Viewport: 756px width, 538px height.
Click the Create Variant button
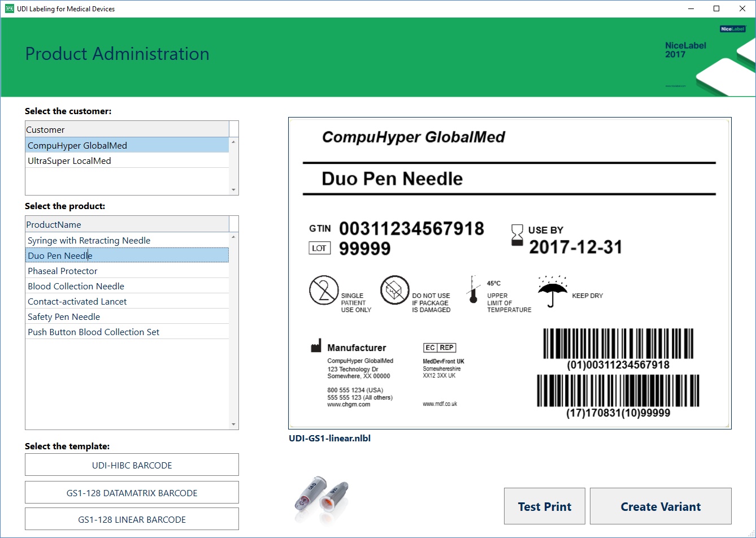pos(660,506)
